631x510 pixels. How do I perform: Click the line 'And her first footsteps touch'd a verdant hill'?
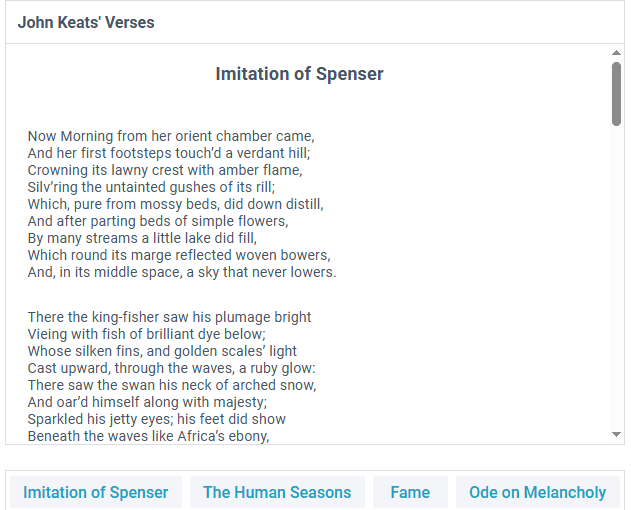169,153
